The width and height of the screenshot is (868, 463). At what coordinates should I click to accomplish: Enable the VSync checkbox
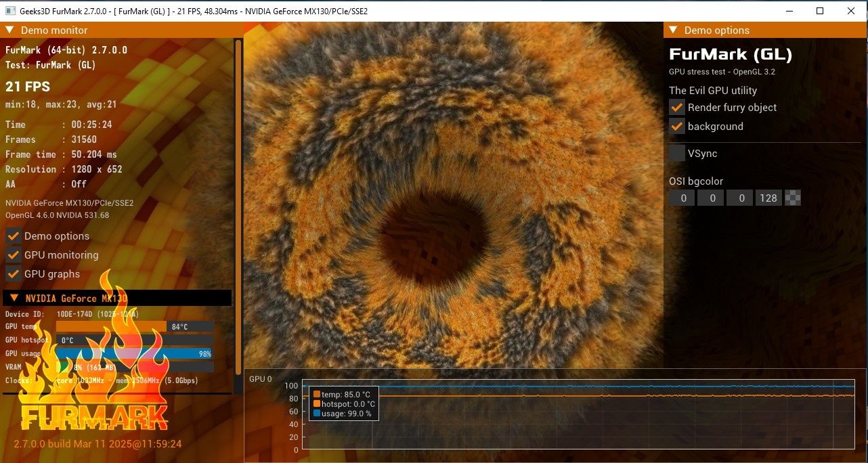677,153
